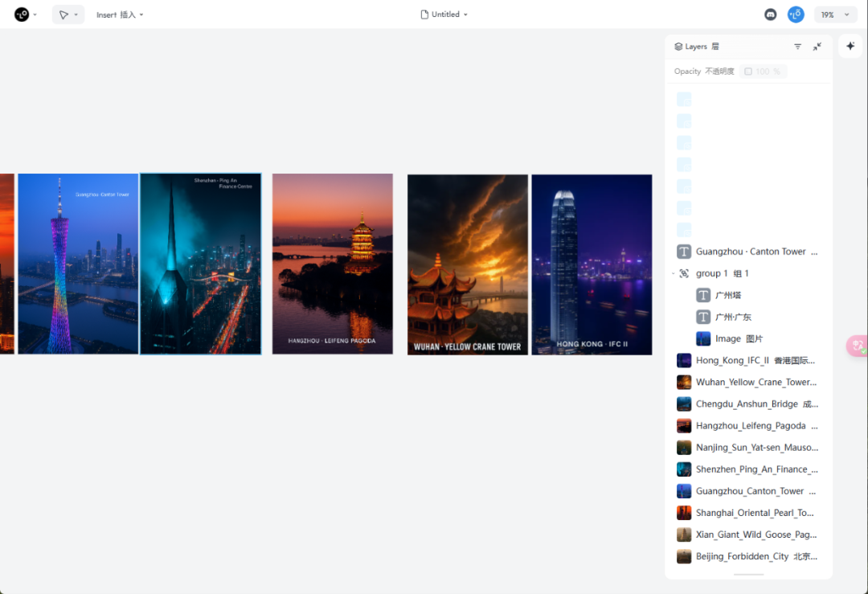Select the Wuhan Yellow Crane Tower poster
The width and height of the screenshot is (868, 594).
click(x=467, y=264)
